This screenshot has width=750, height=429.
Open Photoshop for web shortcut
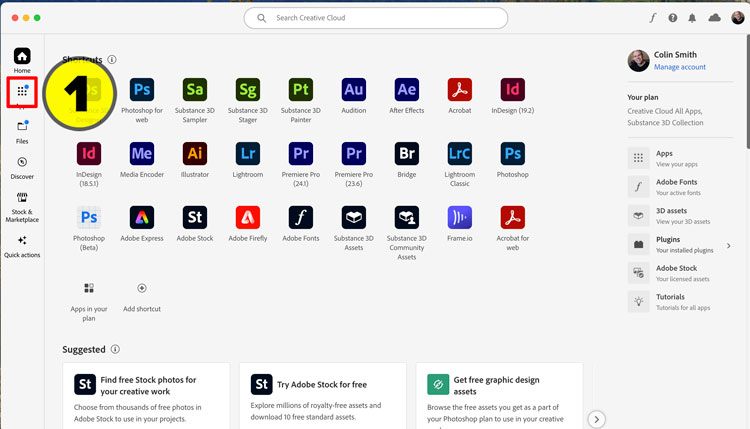(x=142, y=90)
